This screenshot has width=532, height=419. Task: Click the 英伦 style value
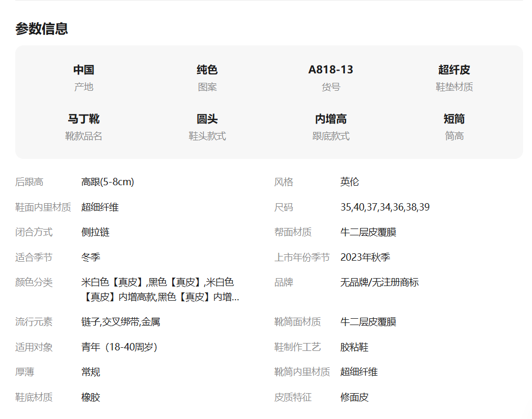pos(349,182)
